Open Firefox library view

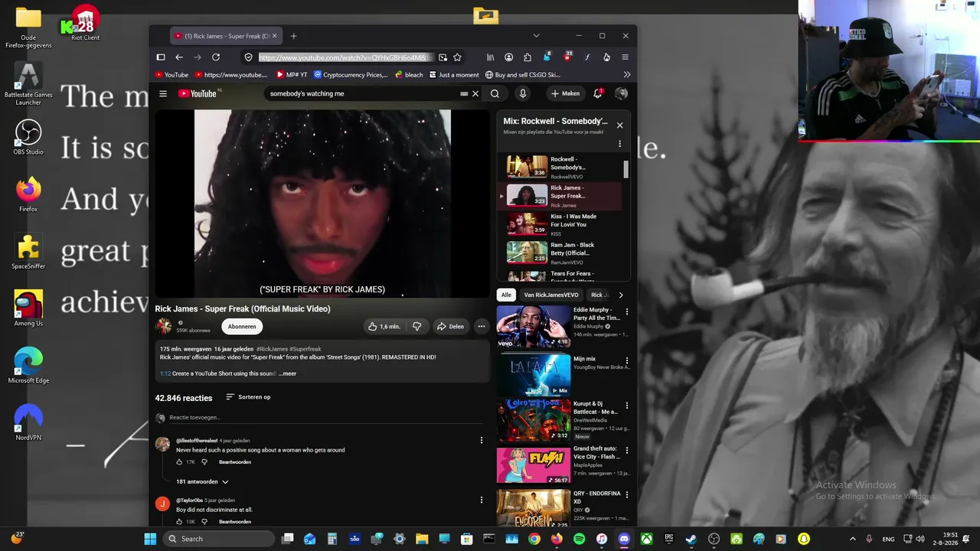491,57
